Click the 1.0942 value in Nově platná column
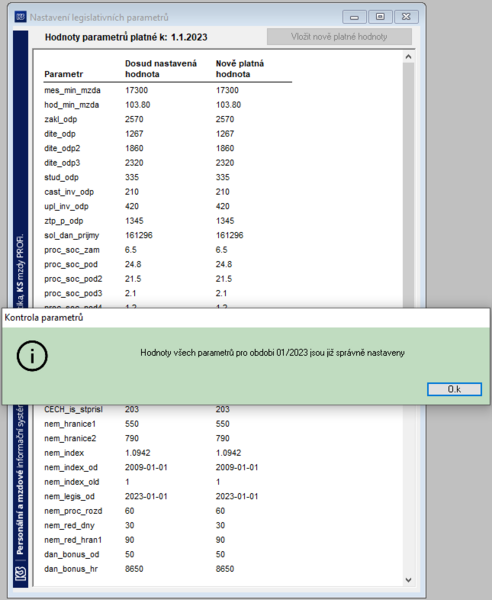 point(228,453)
